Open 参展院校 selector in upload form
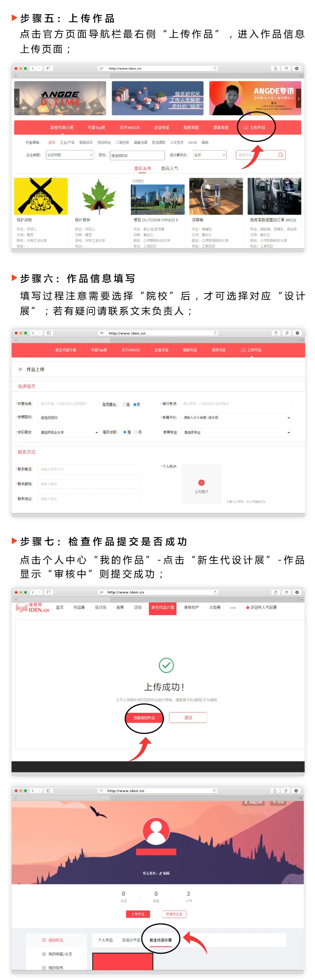The image size is (315, 980). (x=90, y=417)
